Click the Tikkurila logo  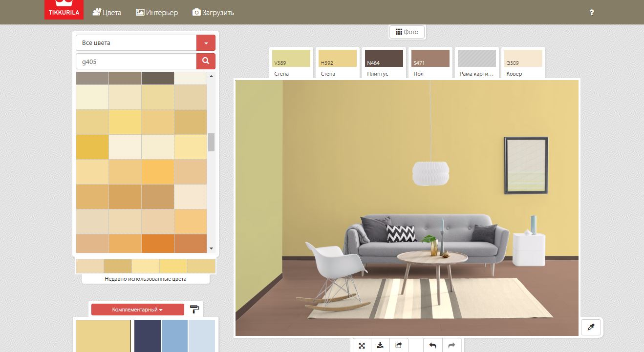[64, 10]
